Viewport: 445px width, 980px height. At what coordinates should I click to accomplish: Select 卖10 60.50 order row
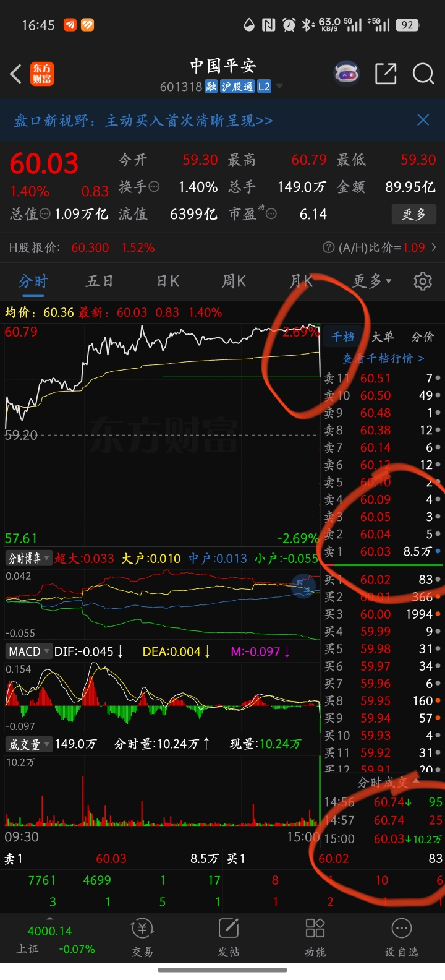pos(383,395)
